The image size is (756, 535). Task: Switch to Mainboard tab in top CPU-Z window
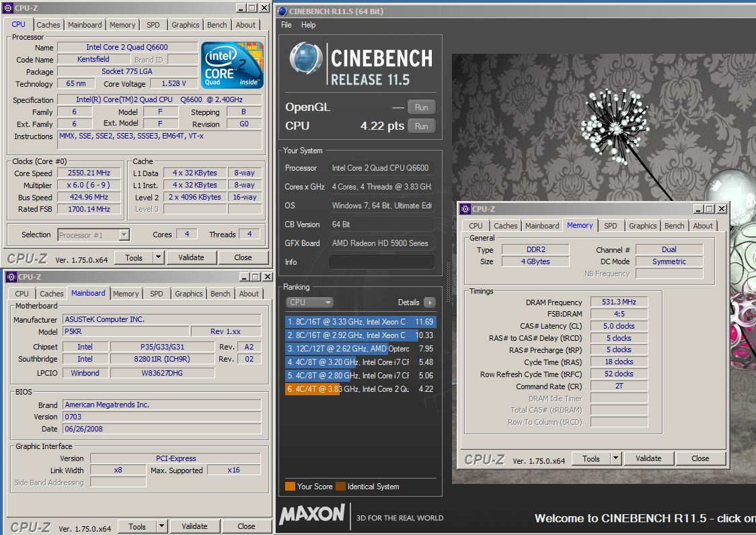[x=85, y=25]
